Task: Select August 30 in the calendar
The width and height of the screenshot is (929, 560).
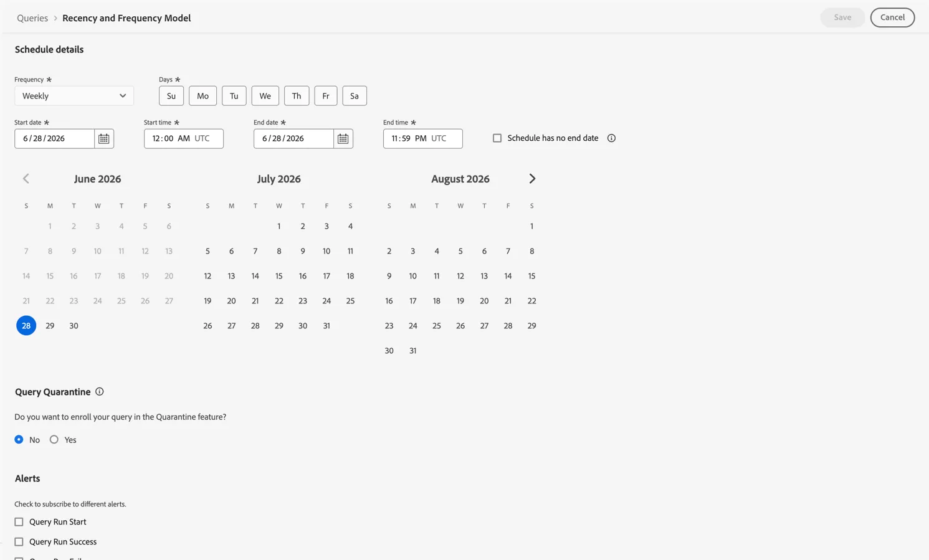Action: coord(389,351)
